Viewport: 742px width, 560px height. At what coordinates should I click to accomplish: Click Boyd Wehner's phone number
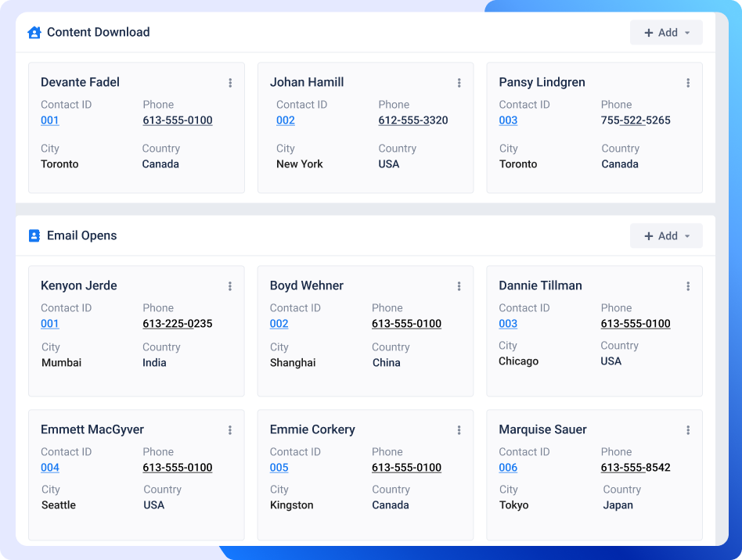pos(406,324)
